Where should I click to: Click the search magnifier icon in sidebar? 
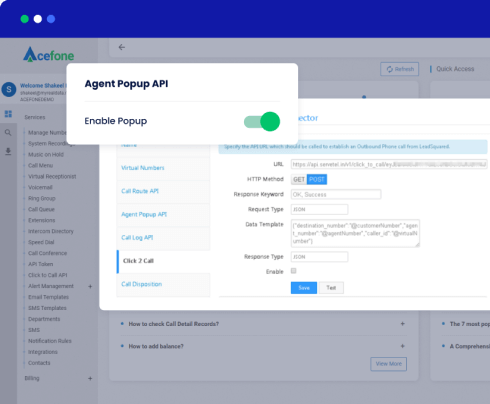click(x=8, y=133)
